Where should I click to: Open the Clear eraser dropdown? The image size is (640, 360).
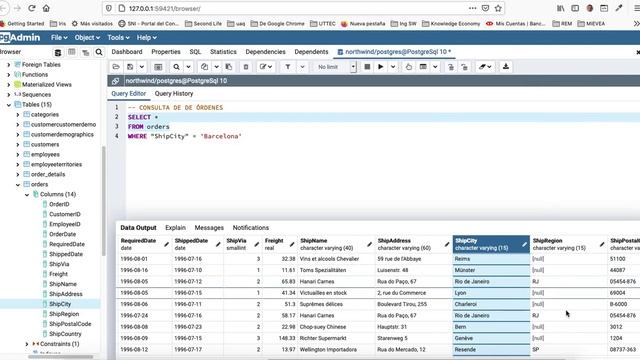485,67
